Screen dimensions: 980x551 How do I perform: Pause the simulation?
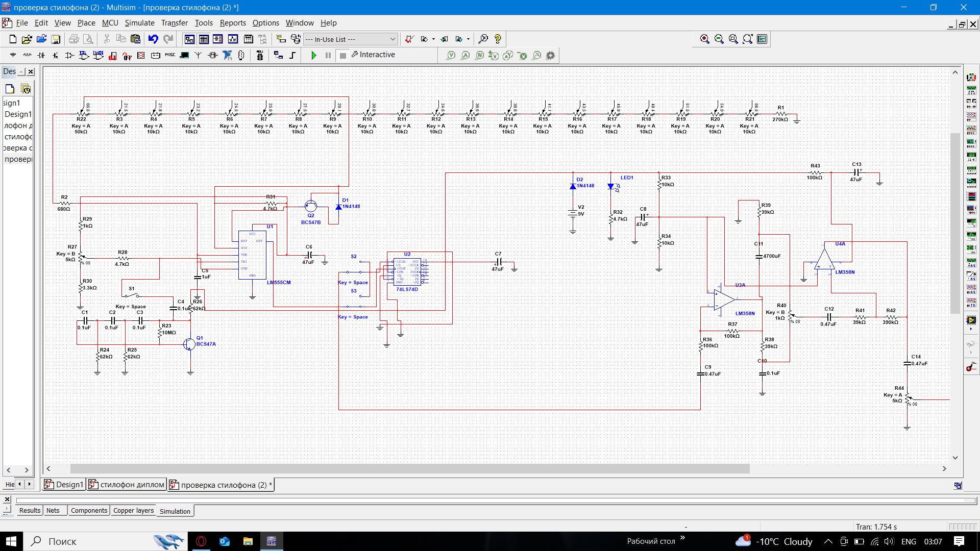pyautogui.click(x=328, y=55)
